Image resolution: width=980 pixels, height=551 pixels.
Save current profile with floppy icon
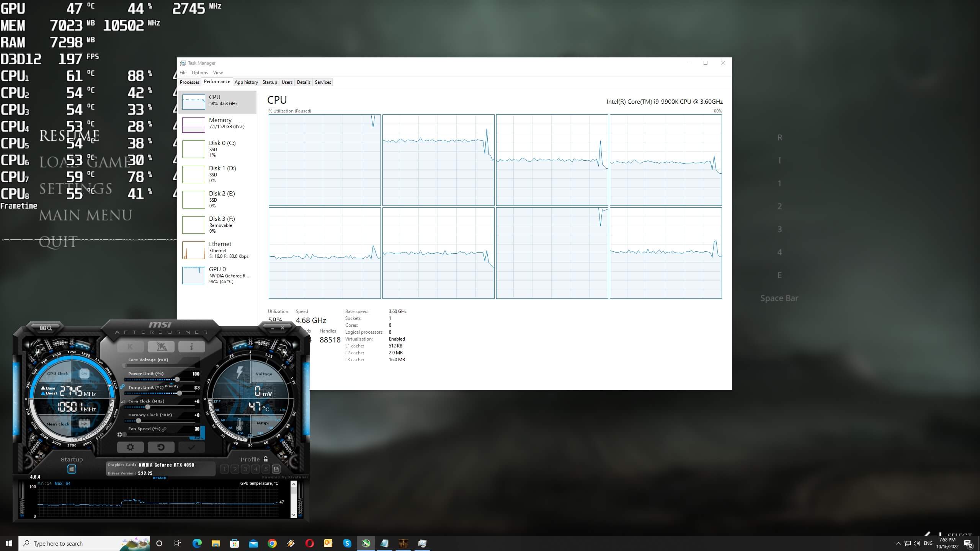pyautogui.click(x=276, y=469)
